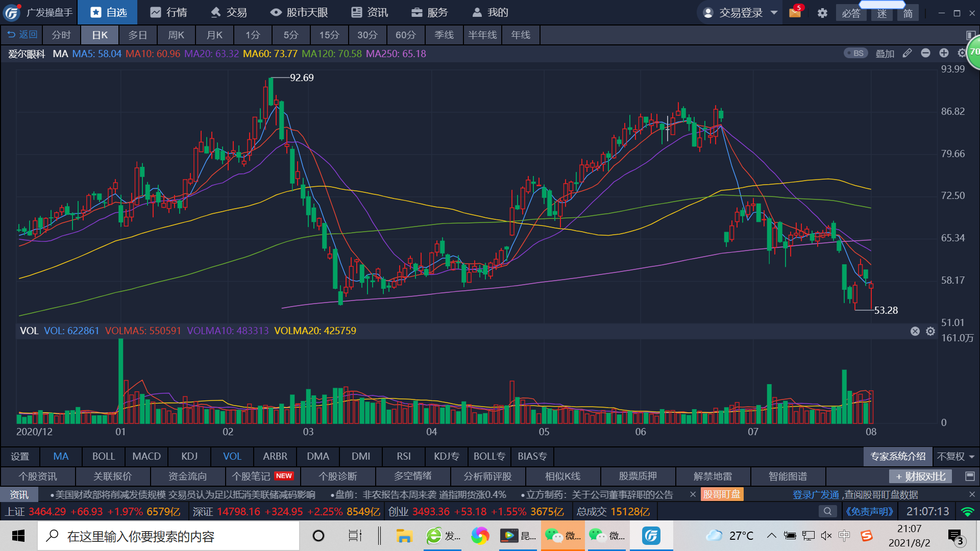
Task: Toggle the MA indicator on chart
Action: [x=61, y=456]
